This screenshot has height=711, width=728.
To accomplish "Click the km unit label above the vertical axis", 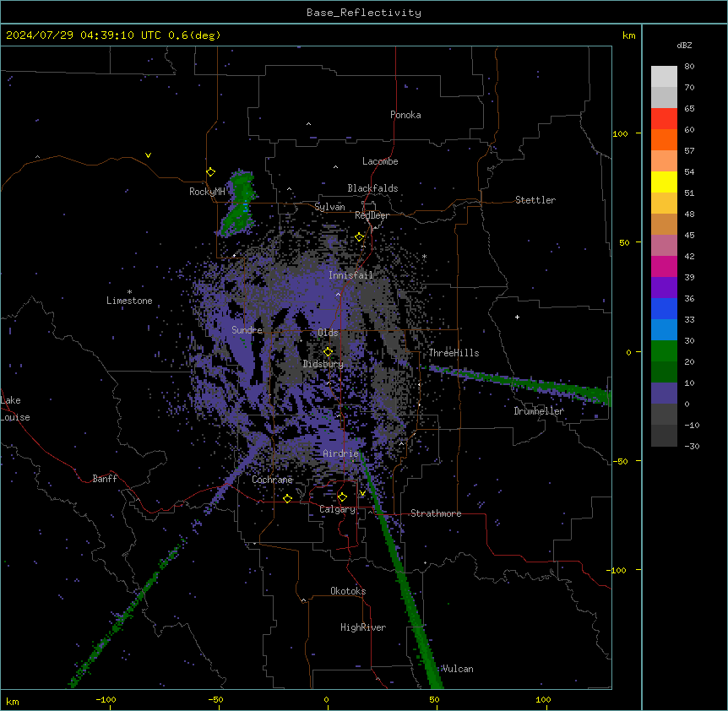I will [628, 35].
